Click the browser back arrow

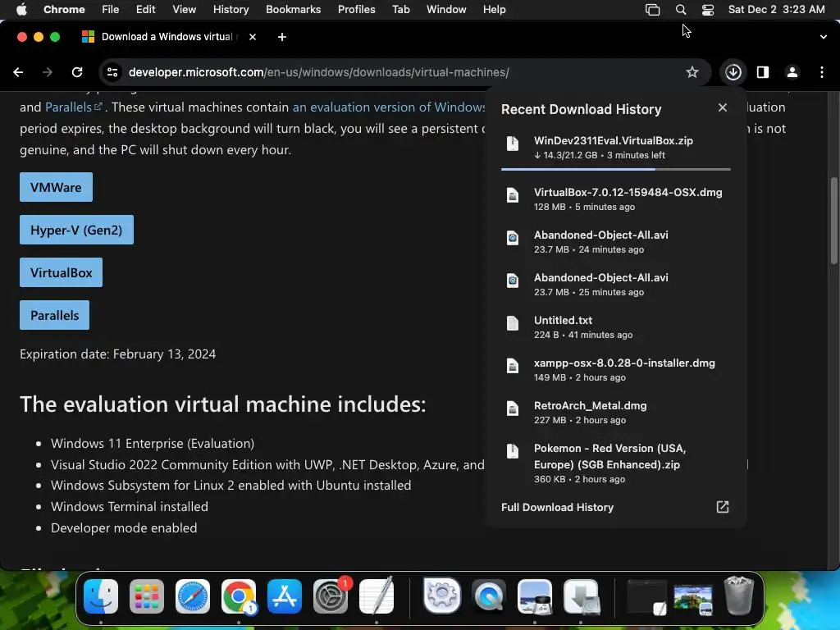pos(18,72)
